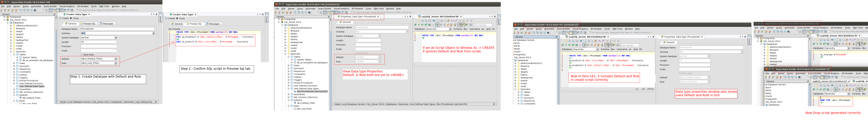Select Sequences folder in devi-161 [Untitled 6] tree
This screenshot has height=124, width=868.
tap(529, 101)
